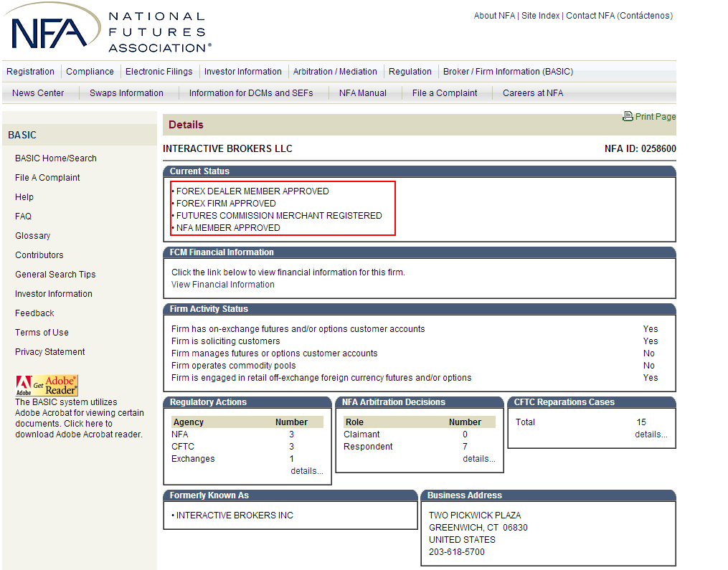Click the Print Page link
The width and height of the screenshot is (728, 570).
655,116
